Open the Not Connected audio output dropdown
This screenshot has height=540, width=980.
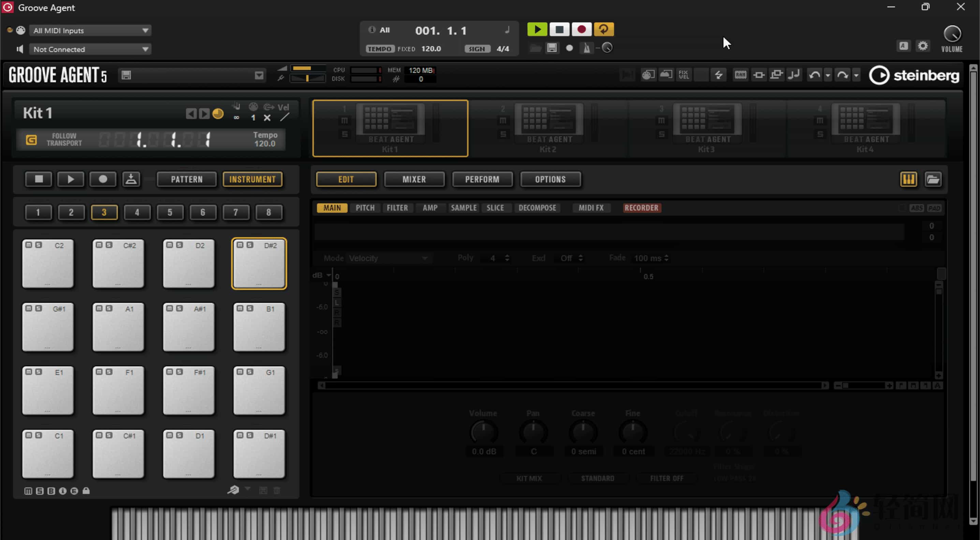[x=90, y=49]
